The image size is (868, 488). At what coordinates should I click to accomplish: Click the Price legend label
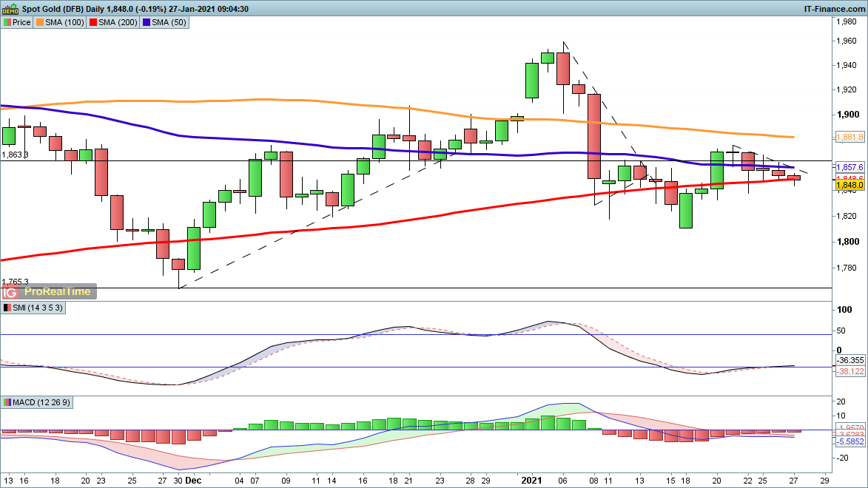point(21,23)
